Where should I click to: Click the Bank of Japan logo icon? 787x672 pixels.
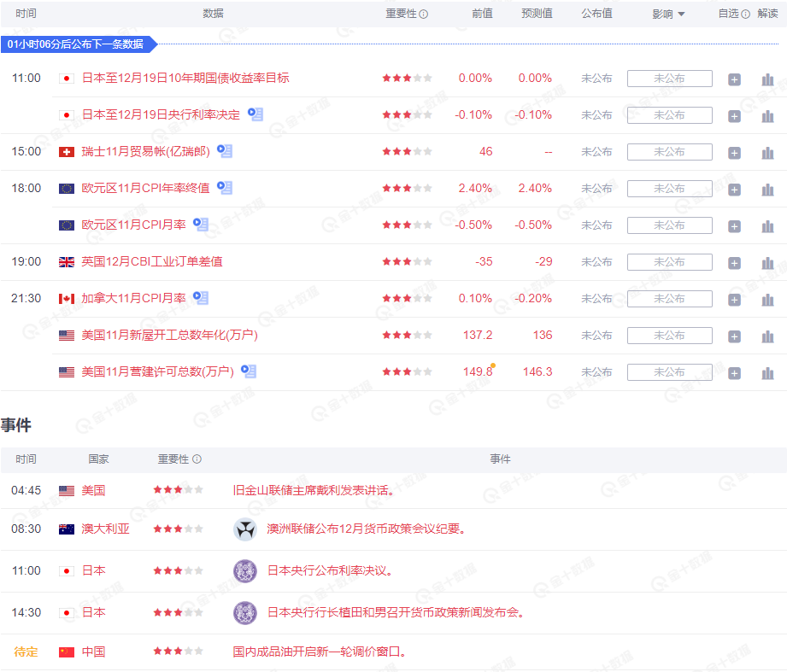[245, 570]
